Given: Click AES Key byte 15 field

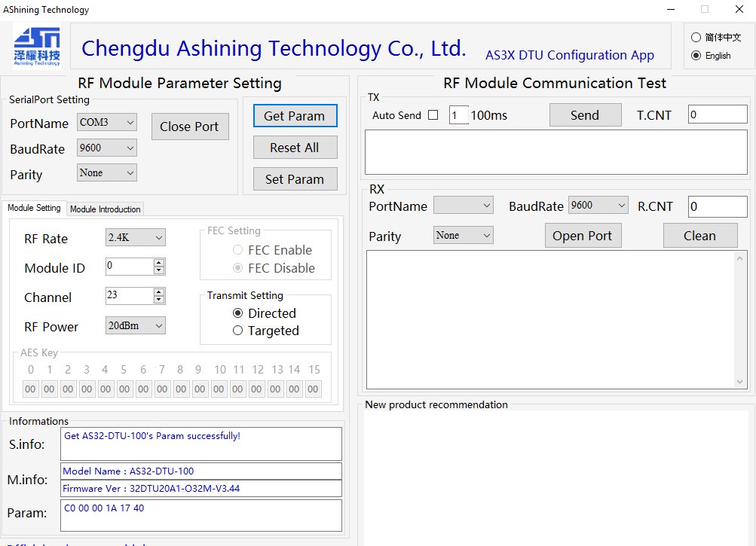Looking at the screenshot, I should (313, 389).
